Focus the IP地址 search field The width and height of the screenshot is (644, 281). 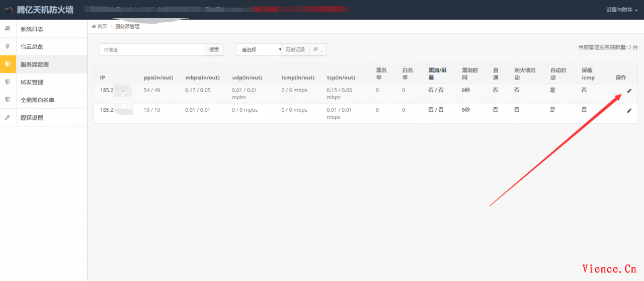coord(152,50)
